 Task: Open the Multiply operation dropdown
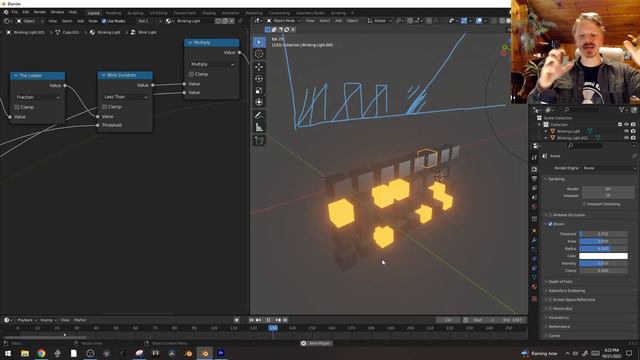point(212,64)
